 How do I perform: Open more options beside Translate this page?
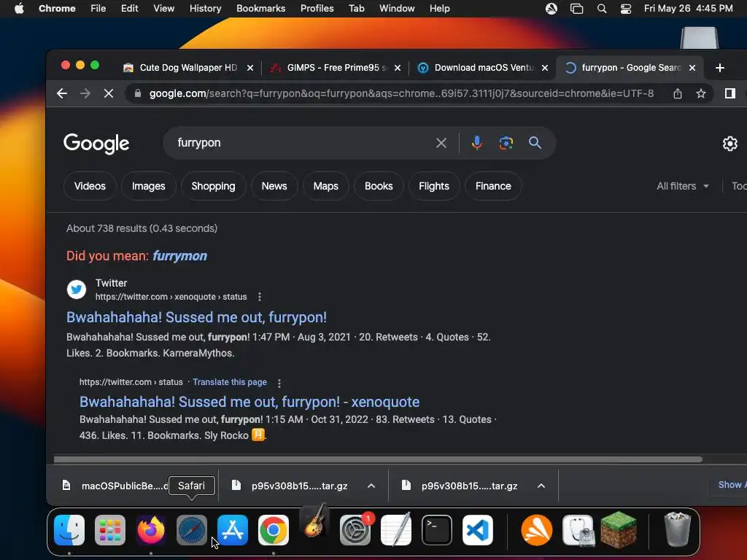point(279,383)
